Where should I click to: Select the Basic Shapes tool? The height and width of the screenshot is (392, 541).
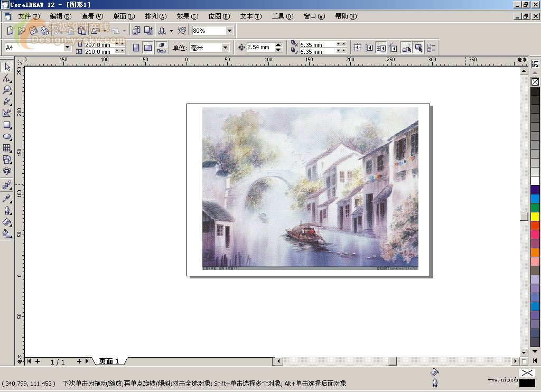(x=7, y=160)
